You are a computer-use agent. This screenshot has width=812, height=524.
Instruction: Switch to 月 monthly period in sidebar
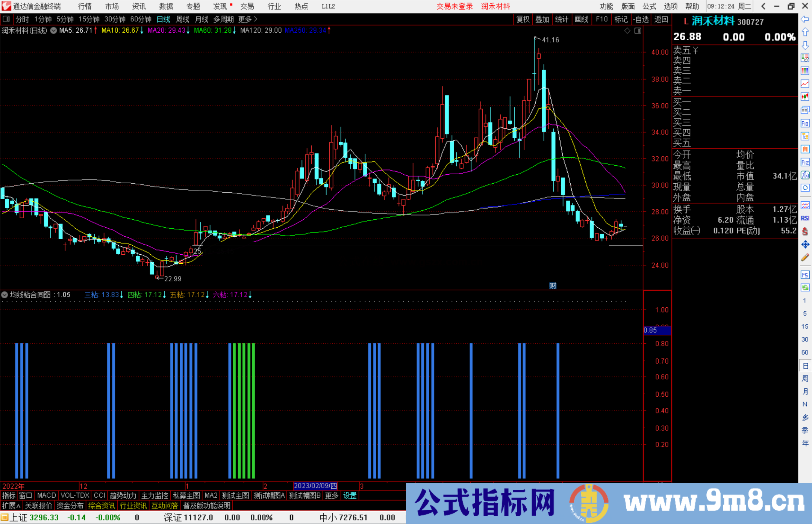pyautogui.click(x=805, y=391)
